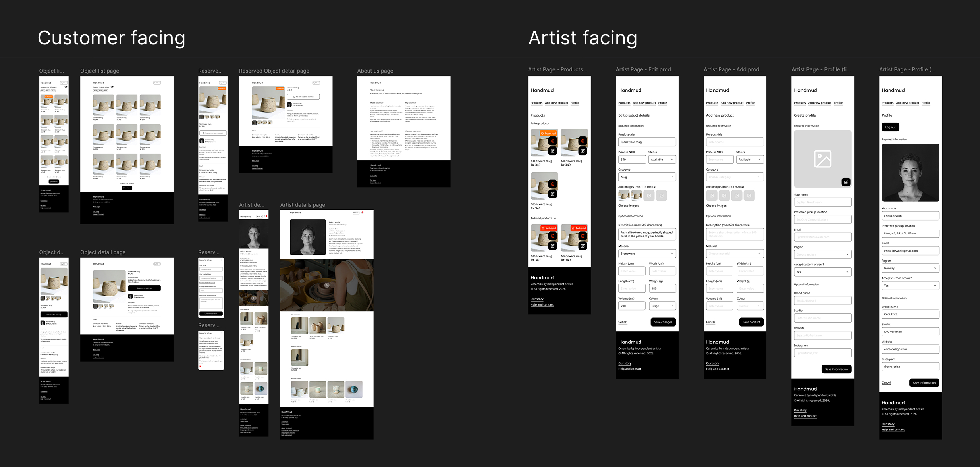This screenshot has height=467, width=980.
Task: Open Choose category dropdown in Add product
Action: pyautogui.click(x=735, y=177)
